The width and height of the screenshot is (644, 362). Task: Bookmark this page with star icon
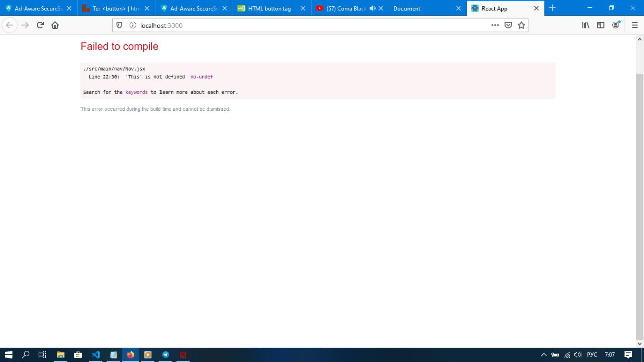(521, 25)
